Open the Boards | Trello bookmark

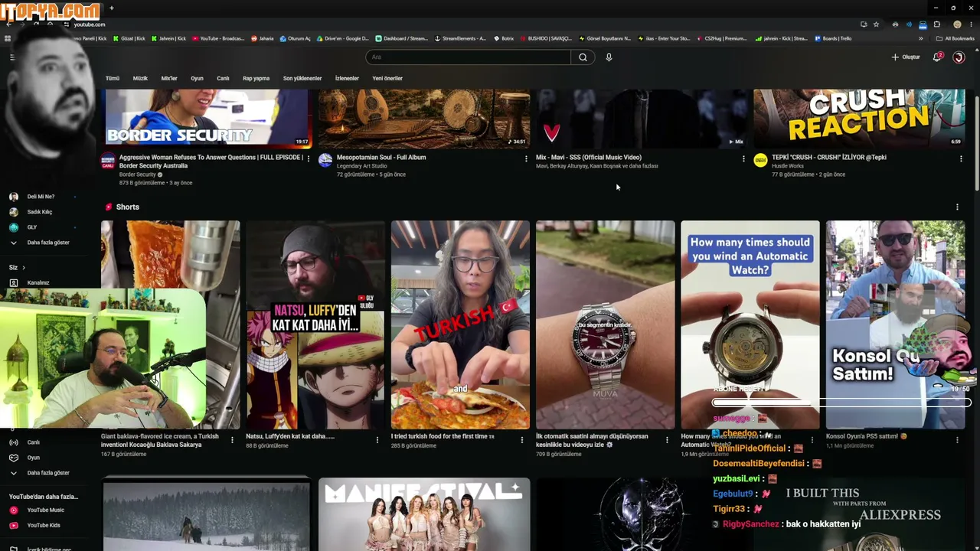coord(833,38)
